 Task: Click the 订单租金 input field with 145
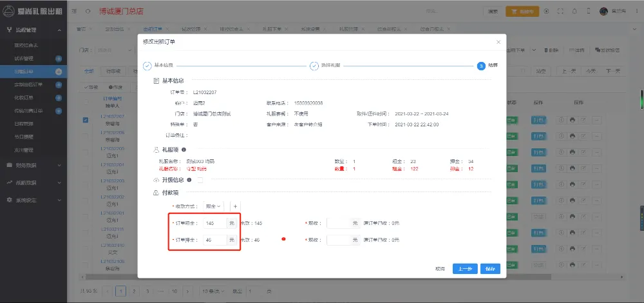pos(213,223)
